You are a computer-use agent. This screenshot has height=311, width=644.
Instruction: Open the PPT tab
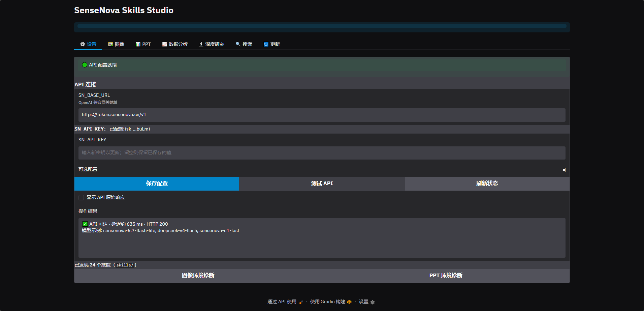point(143,44)
